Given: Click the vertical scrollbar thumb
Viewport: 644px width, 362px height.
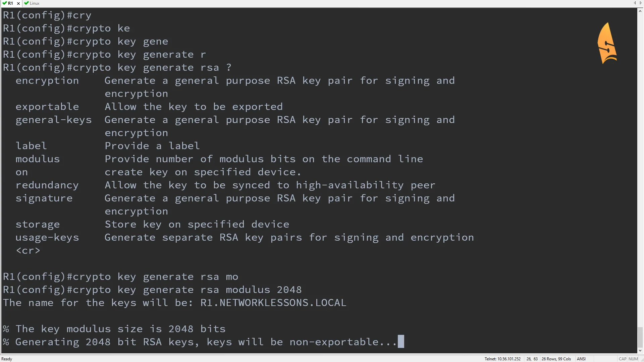Looking at the screenshot, I should pos(640,337).
